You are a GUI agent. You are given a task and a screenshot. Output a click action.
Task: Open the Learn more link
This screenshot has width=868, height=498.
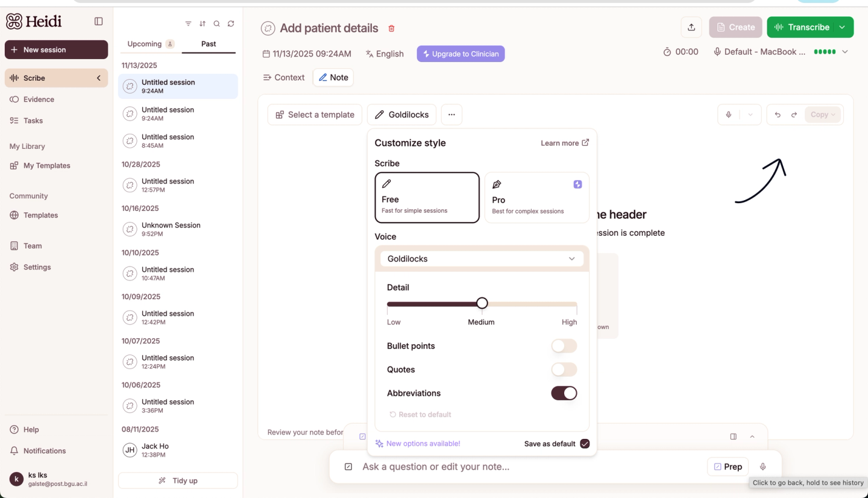pos(565,143)
